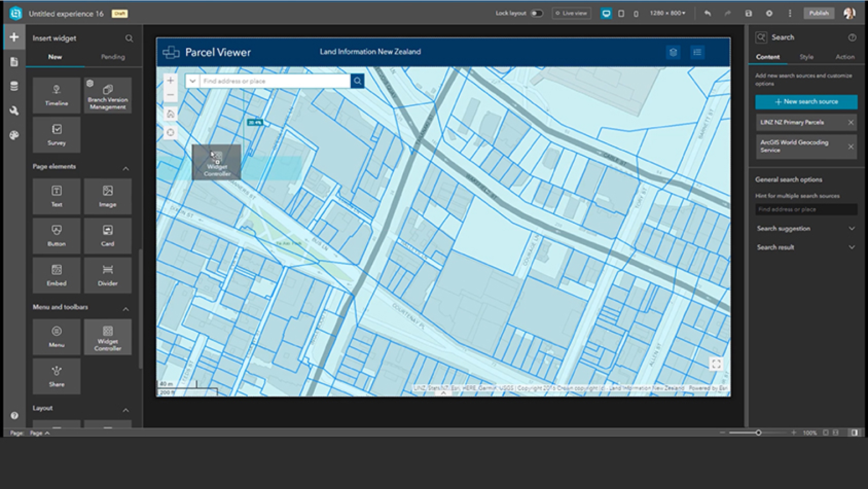Click the map Home extent button
The height and width of the screenshot is (489, 868).
pos(170,114)
